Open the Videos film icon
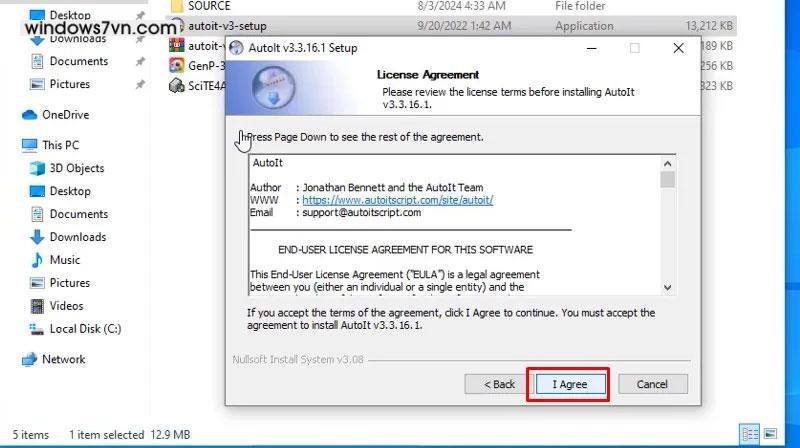 tap(37, 306)
